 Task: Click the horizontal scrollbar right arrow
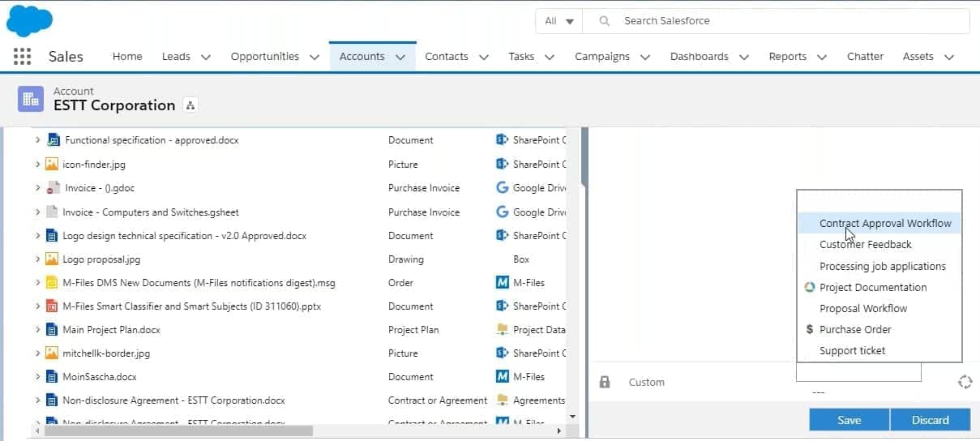(561, 430)
